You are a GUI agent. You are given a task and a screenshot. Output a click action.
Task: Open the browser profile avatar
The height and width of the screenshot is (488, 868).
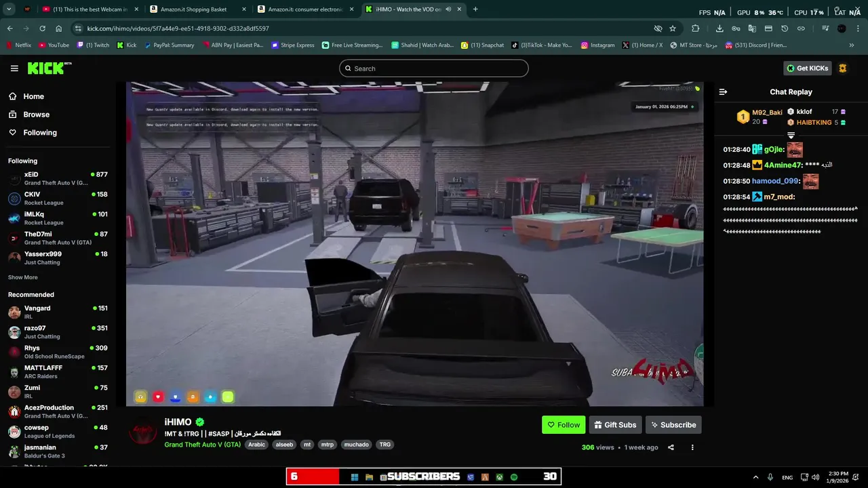pyautogui.click(x=842, y=28)
